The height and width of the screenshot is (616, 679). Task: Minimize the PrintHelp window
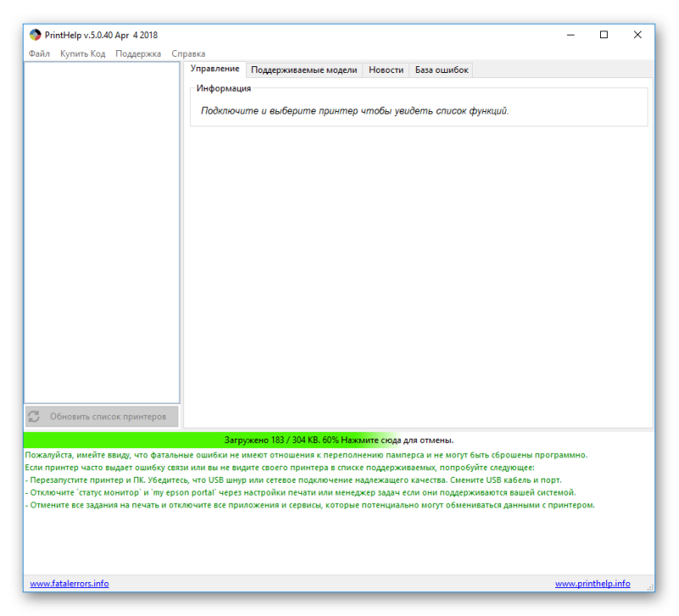coord(570,35)
